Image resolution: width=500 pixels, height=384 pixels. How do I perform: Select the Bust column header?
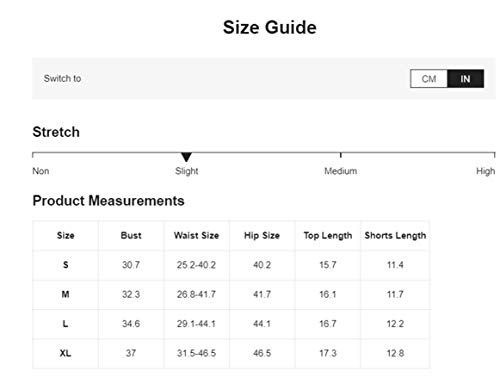(131, 235)
